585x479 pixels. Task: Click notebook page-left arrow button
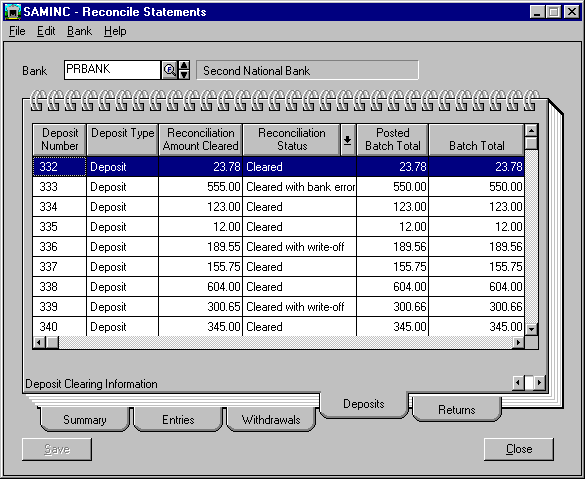tap(518, 382)
